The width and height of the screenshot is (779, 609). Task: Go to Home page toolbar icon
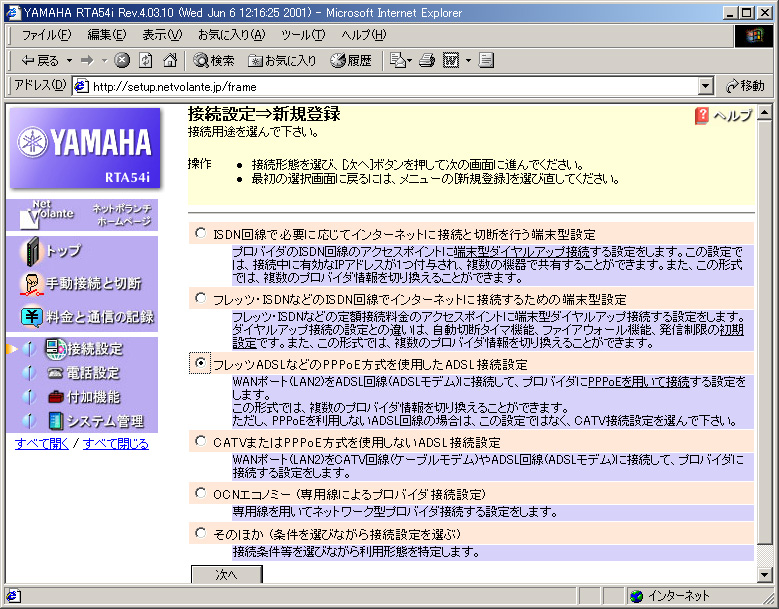[171, 60]
